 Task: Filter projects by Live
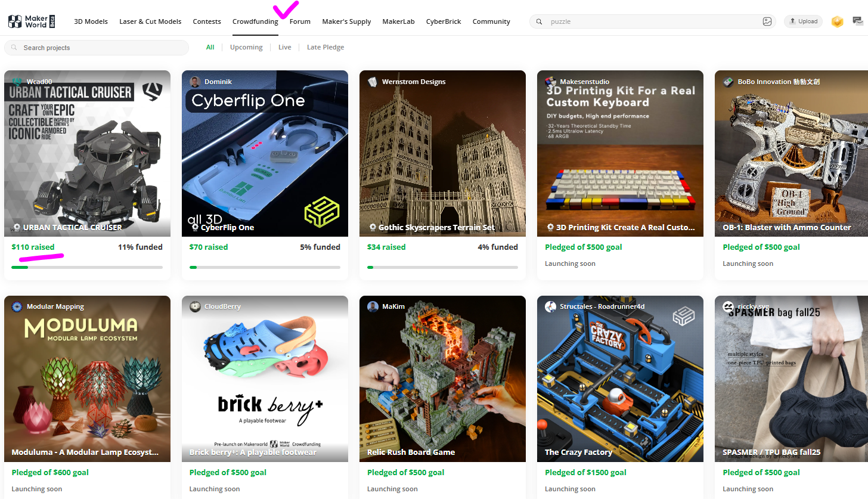(285, 47)
